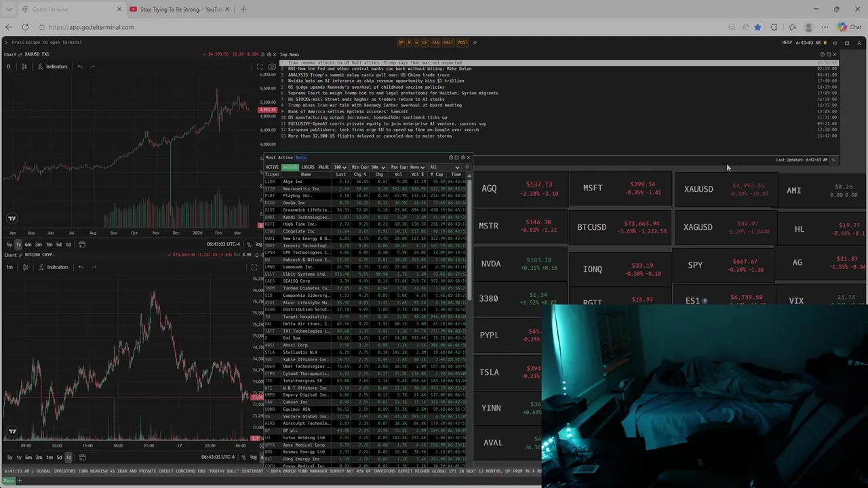Screen dimensions: 868x488
Task: Toggle percent scale on BTCUSD chart
Action: (245, 457)
